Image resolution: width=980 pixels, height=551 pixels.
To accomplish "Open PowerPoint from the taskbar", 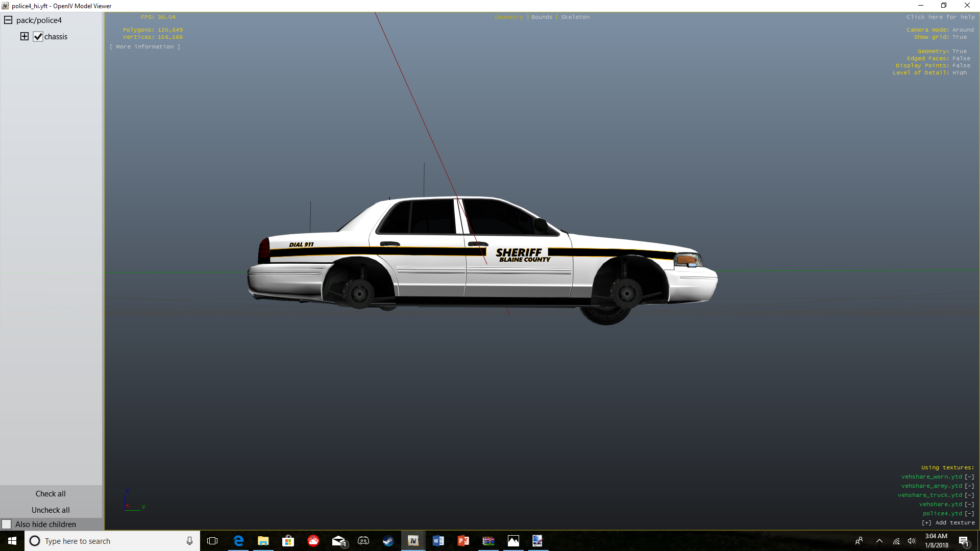I will click(x=463, y=541).
